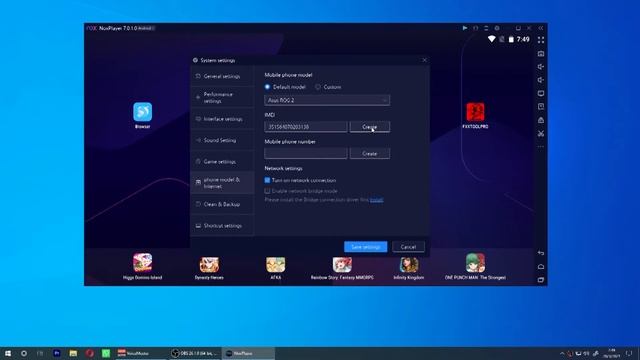Image resolution: width=640 pixels, height=360 pixels.
Task: Click the gear icon in Nox title bar
Action: (497, 28)
